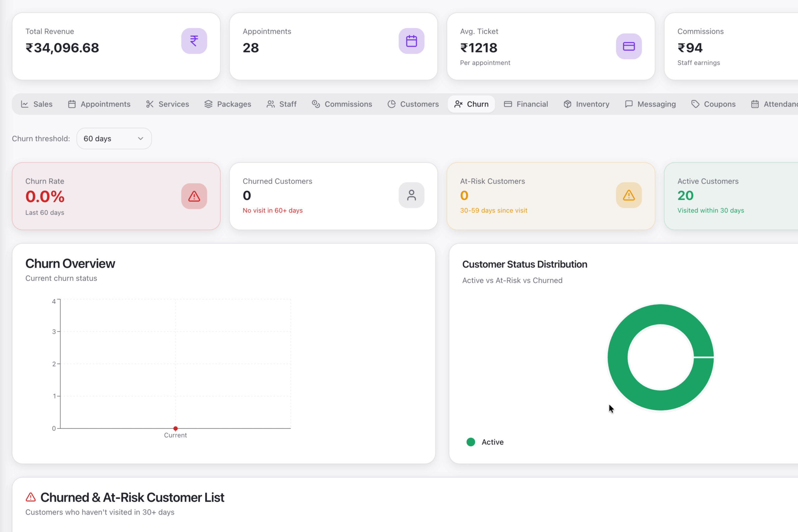The image size is (798, 532).
Task: Click the red Current data point on churn chart
Action: click(x=175, y=428)
